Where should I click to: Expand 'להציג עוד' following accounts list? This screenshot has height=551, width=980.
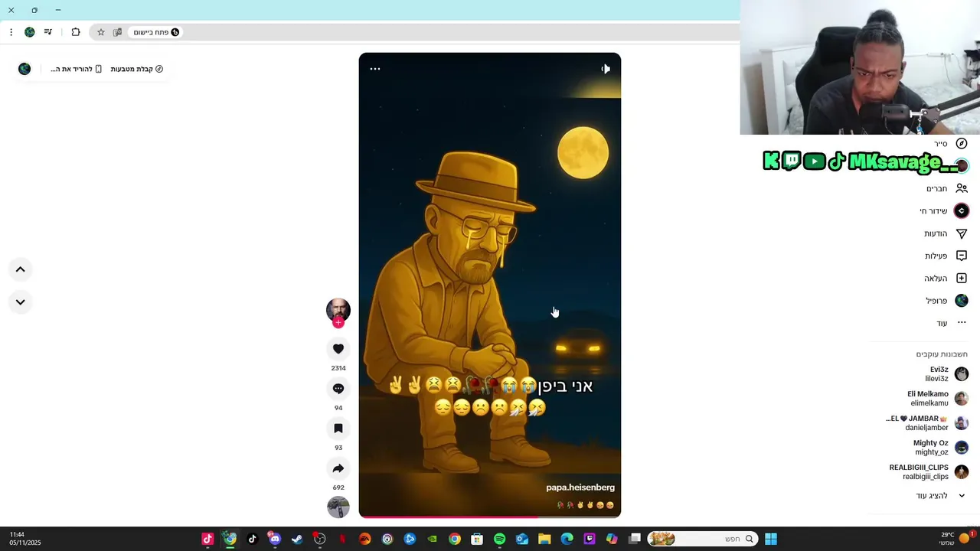click(940, 496)
